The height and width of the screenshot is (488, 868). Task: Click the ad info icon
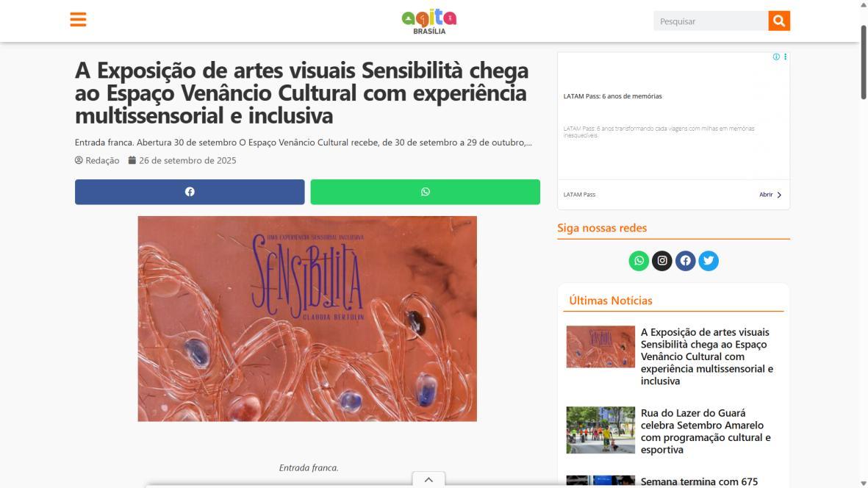tap(776, 57)
